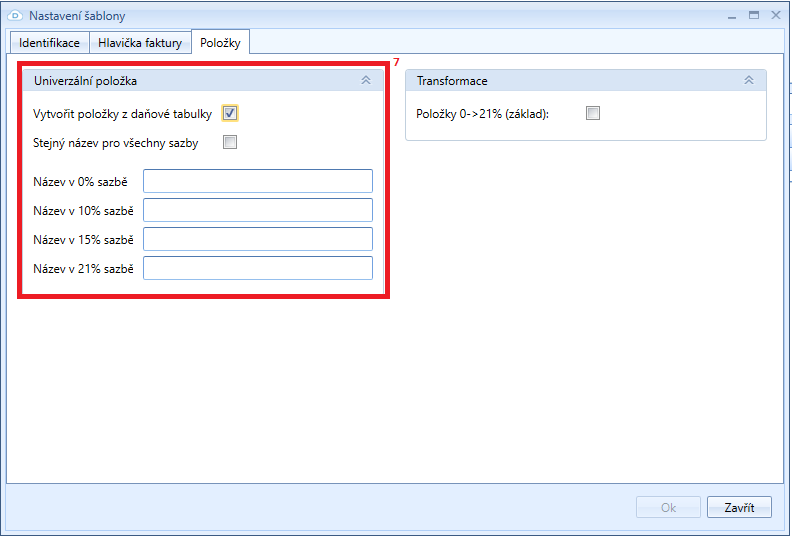
Task: Open the Hlavička faktury tab
Action: (x=140, y=43)
